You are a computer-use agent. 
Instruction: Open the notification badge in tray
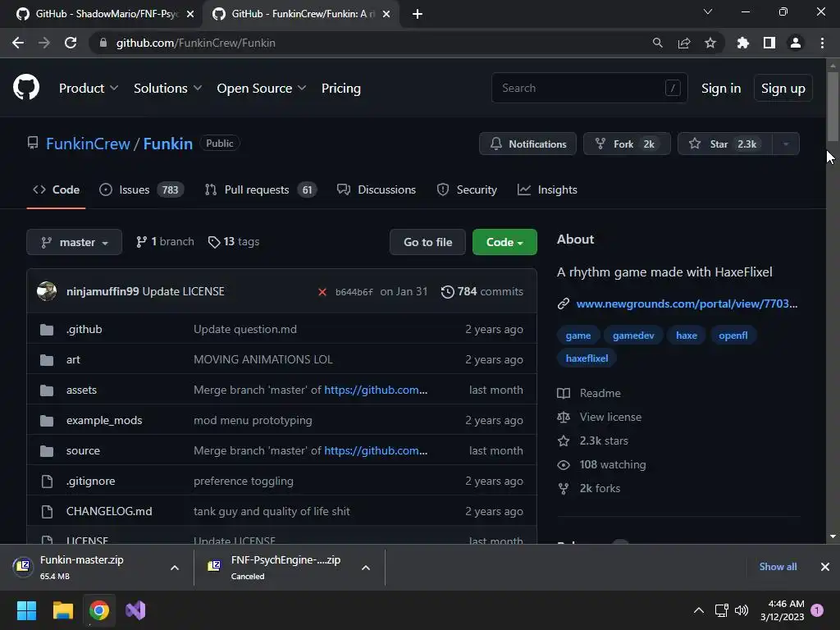coord(817,609)
